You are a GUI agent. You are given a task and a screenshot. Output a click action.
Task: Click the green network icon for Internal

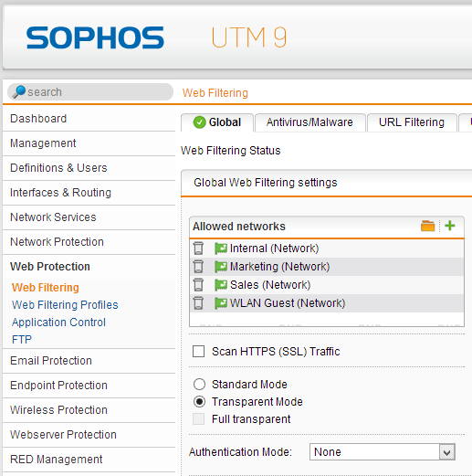pos(221,249)
